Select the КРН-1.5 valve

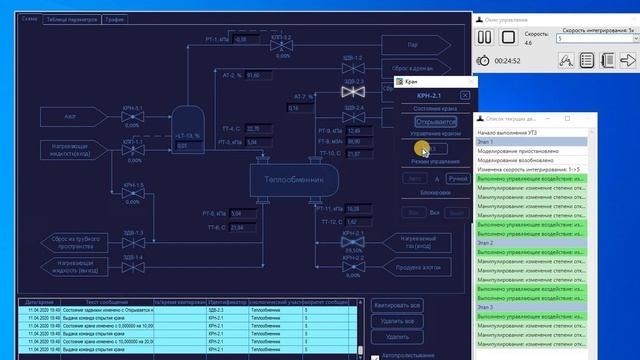133,193
